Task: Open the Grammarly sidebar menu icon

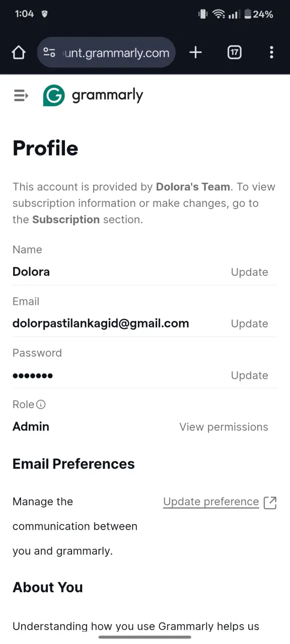Action: 21,95
